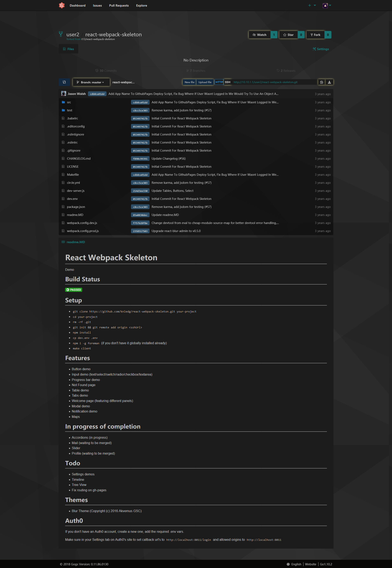Expand the Branch: master dropdown
392x568 pixels.
[91, 82]
